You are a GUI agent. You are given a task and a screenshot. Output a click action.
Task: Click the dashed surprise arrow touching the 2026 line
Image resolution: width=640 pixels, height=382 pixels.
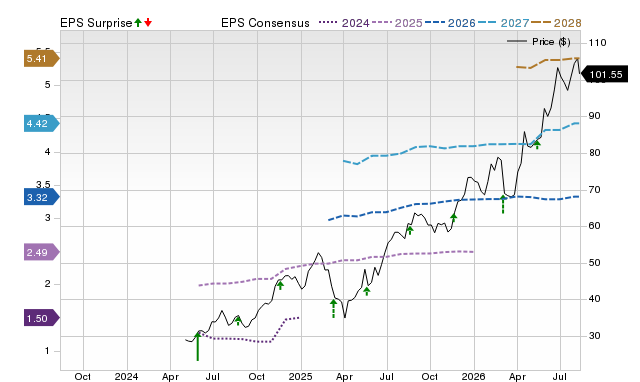(503, 204)
